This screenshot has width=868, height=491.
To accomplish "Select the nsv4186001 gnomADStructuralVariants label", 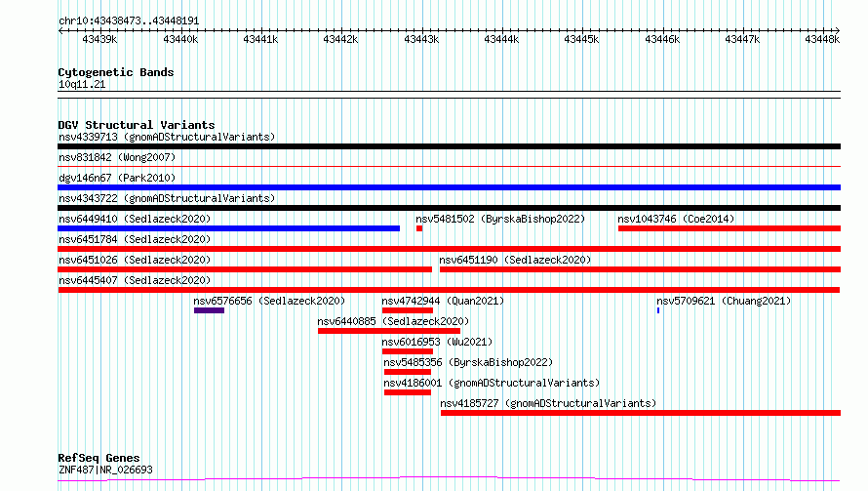I will 492,383.
